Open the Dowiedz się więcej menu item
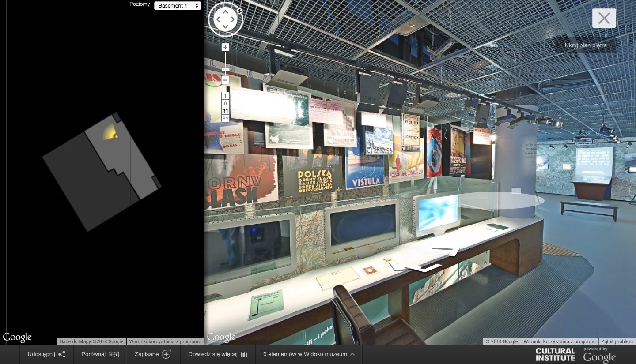636x364 pixels. tap(218, 354)
